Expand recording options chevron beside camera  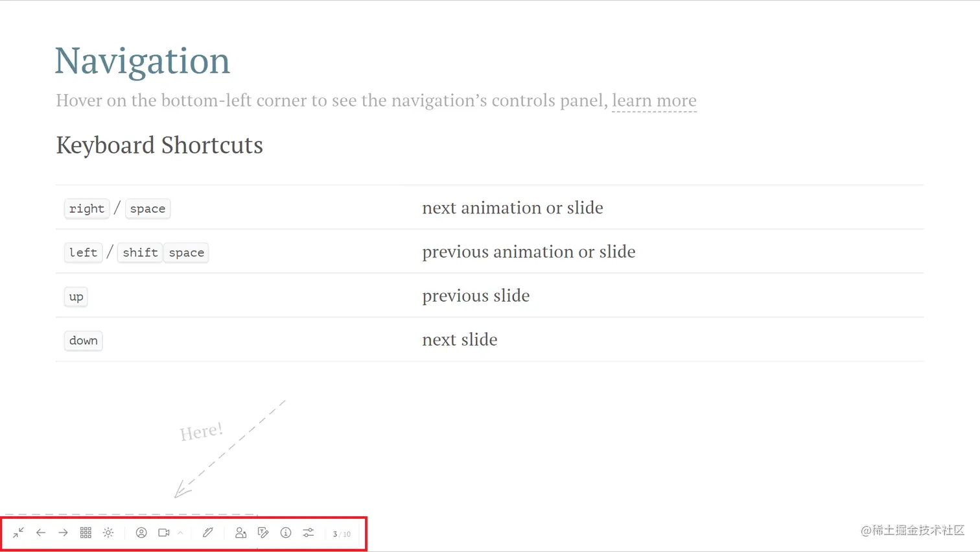(181, 533)
